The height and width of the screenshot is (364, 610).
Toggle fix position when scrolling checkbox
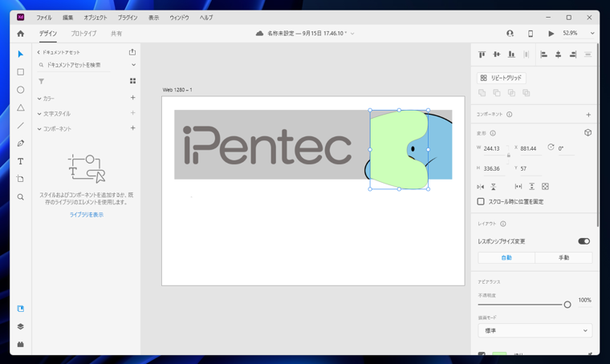(x=481, y=201)
